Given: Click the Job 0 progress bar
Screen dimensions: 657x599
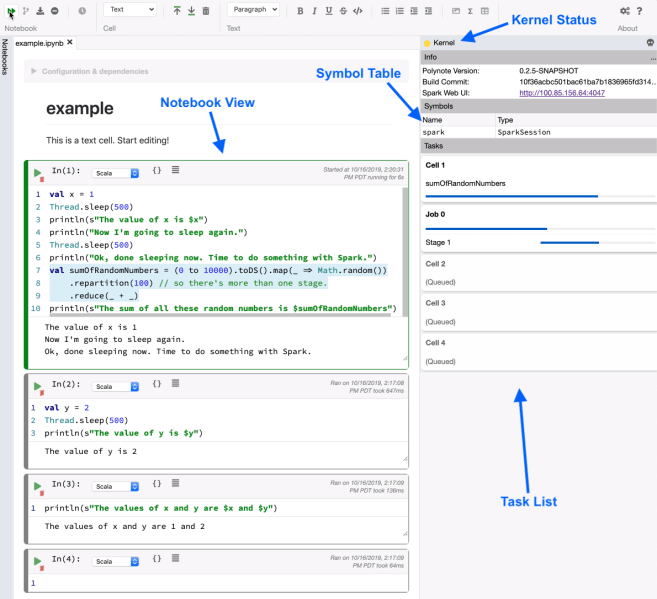Looking at the screenshot, I should tap(540, 229).
